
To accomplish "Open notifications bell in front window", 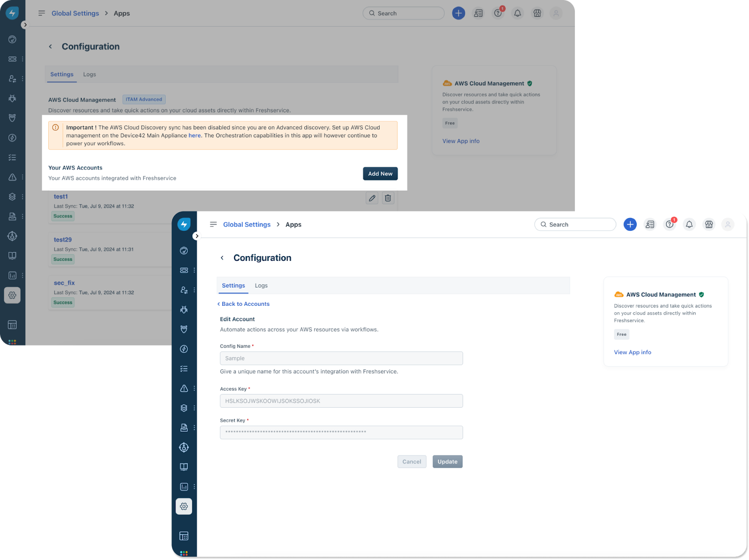I will (689, 224).
